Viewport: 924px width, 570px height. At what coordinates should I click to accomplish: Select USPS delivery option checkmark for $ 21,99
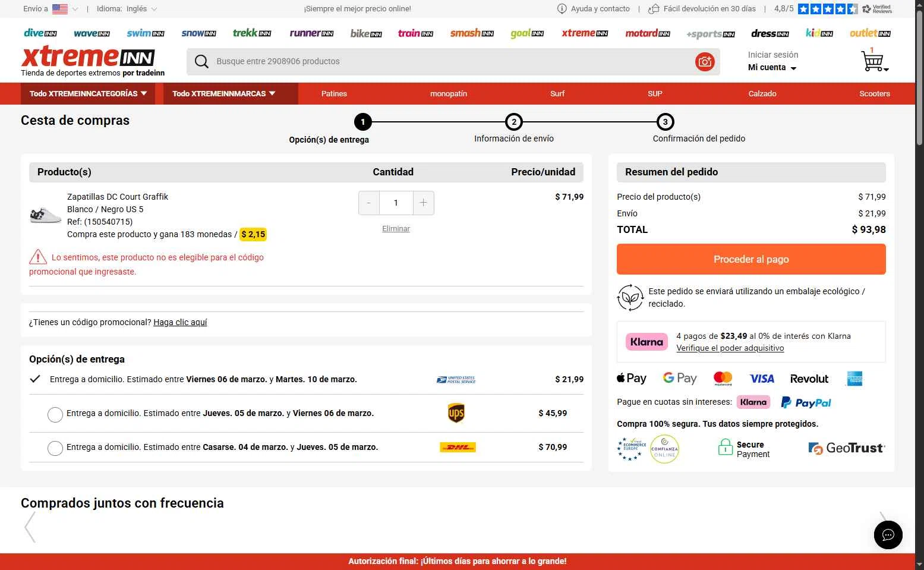click(35, 379)
